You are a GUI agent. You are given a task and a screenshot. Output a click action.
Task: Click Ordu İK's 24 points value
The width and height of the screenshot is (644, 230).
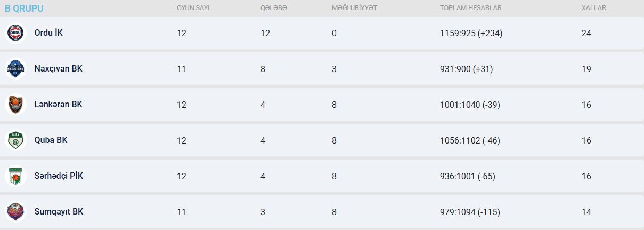point(586,33)
